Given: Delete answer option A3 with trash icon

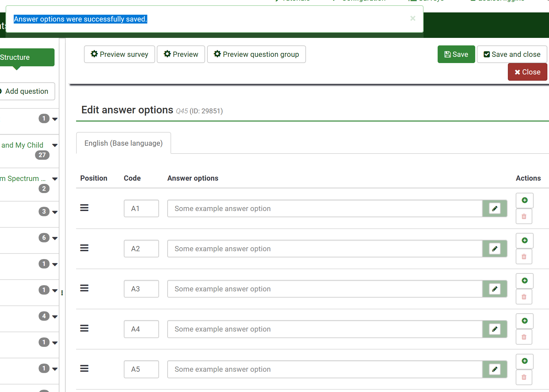Looking at the screenshot, I should click(x=524, y=297).
